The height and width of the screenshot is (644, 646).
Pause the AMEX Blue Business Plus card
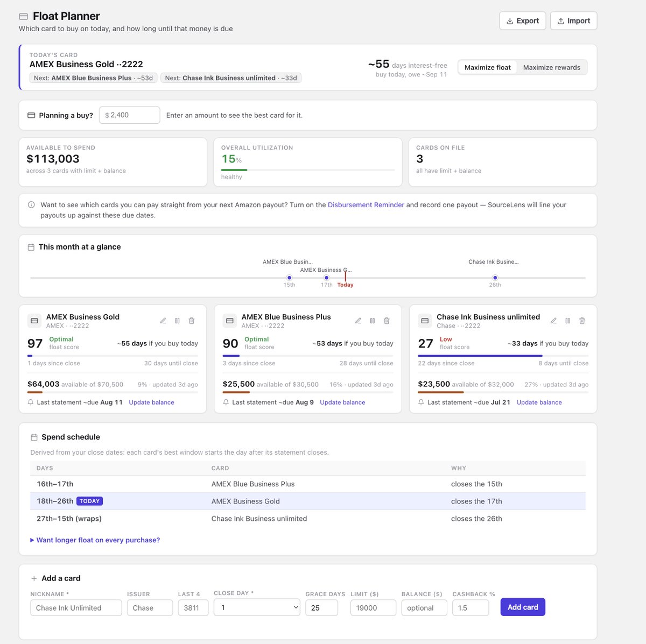pyautogui.click(x=373, y=321)
